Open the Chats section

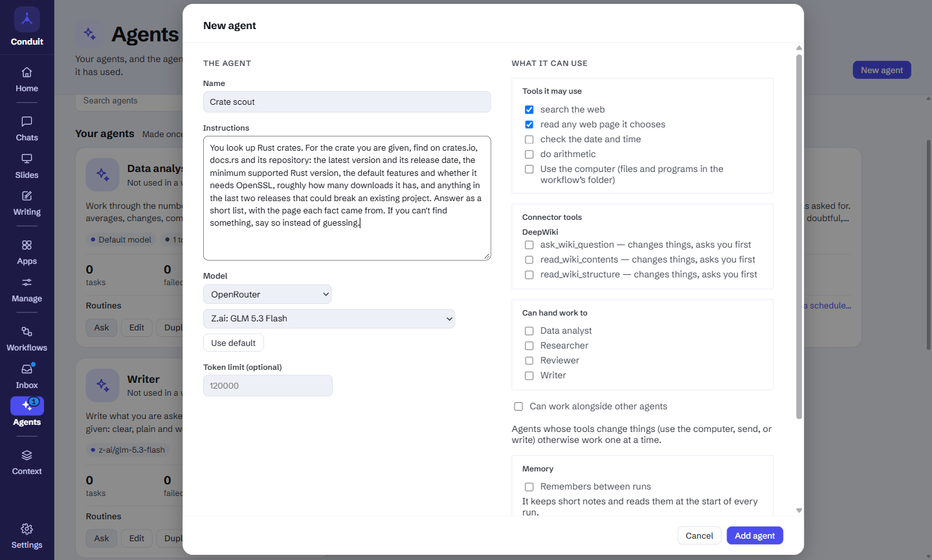tap(27, 129)
